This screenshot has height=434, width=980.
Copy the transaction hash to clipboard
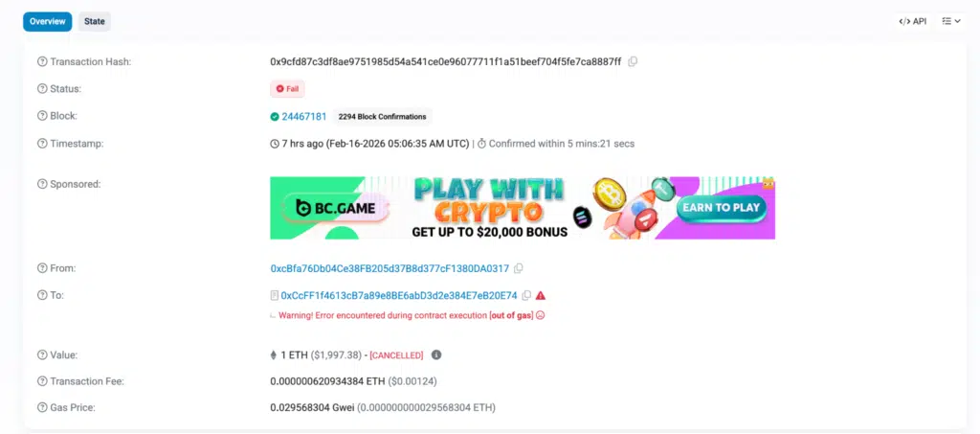pyautogui.click(x=633, y=62)
